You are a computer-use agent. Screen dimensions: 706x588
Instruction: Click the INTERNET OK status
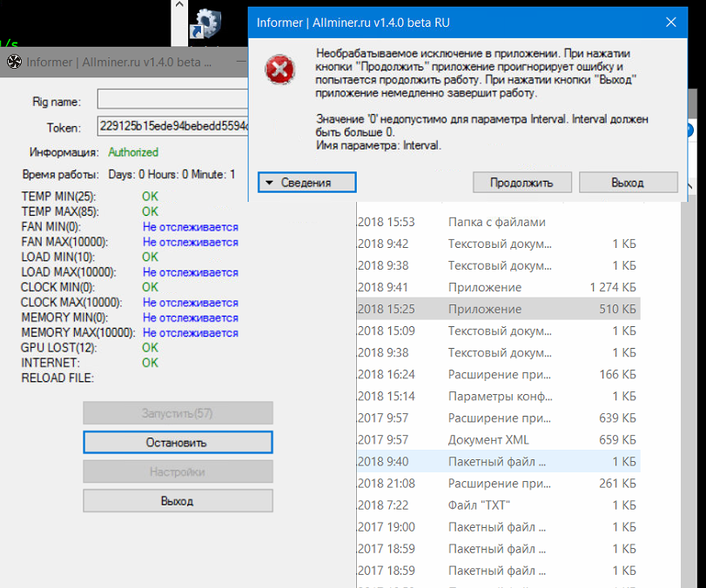coord(150,363)
